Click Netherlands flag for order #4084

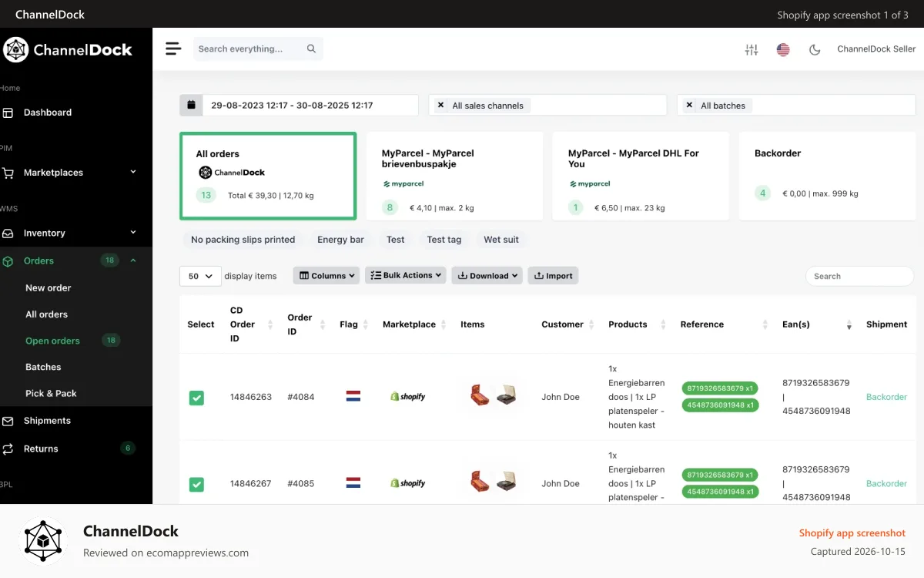tap(353, 397)
